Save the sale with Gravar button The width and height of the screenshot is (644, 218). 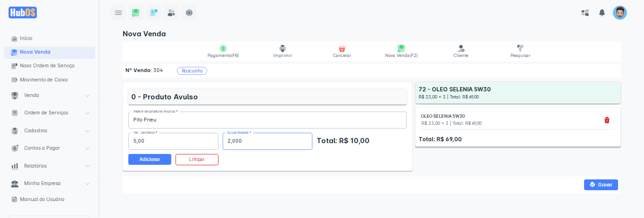[x=601, y=185]
